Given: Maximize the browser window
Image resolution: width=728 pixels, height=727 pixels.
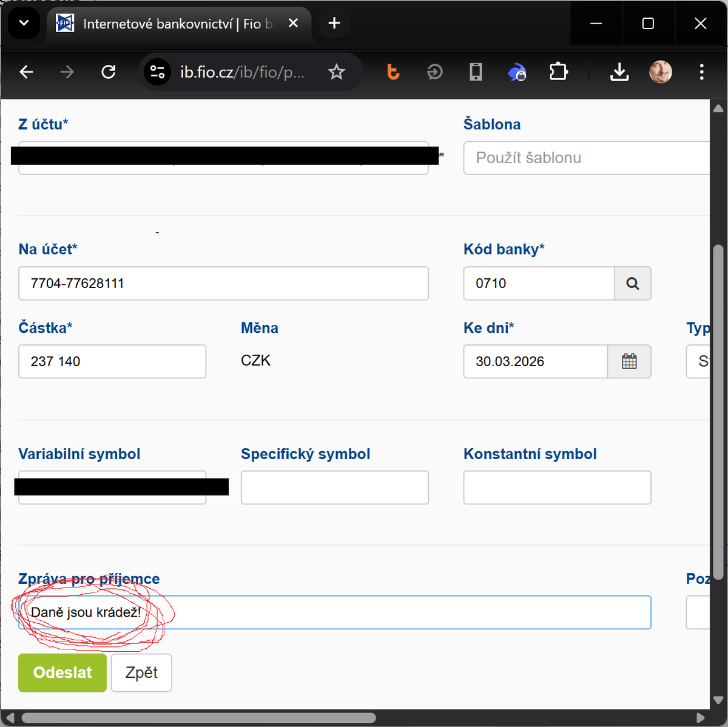Looking at the screenshot, I should pos(648,23).
